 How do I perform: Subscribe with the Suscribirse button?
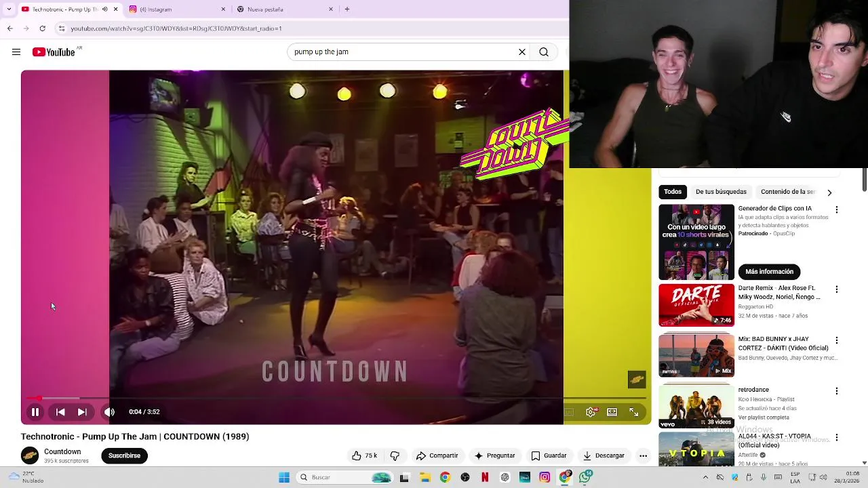(124, 455)
